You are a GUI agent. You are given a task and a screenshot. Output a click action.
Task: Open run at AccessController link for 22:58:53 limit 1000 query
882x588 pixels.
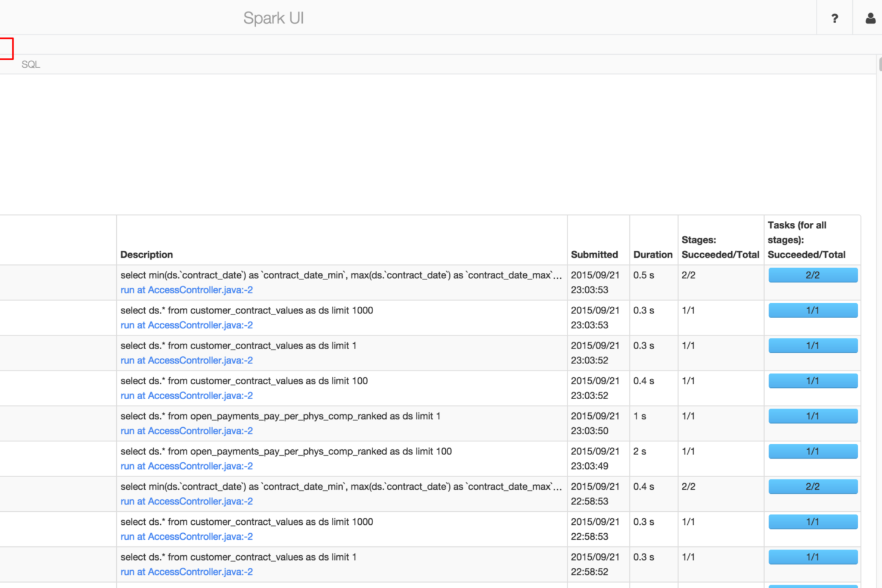tap(187, 537)
